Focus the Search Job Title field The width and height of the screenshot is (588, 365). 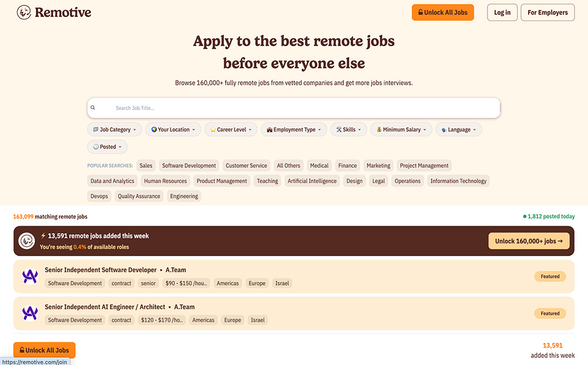coord(294,108)
